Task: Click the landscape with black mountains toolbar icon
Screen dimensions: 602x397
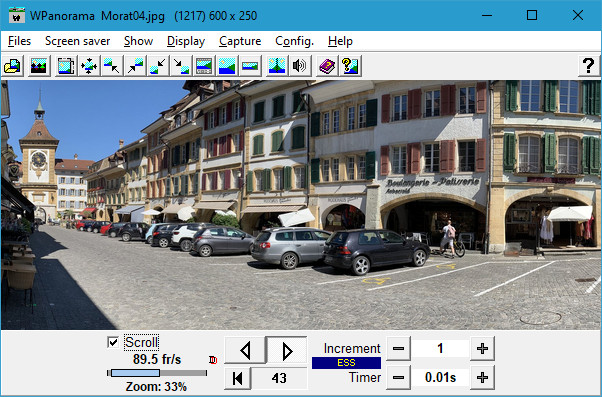Action: point(39,66)
